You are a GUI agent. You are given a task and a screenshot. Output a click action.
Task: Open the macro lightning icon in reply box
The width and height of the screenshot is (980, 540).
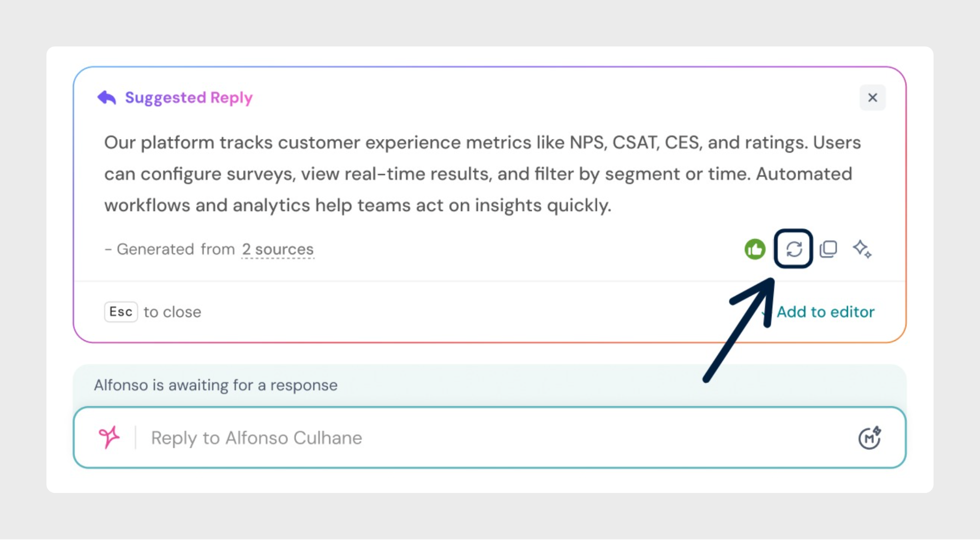click(x=869, y=438)
